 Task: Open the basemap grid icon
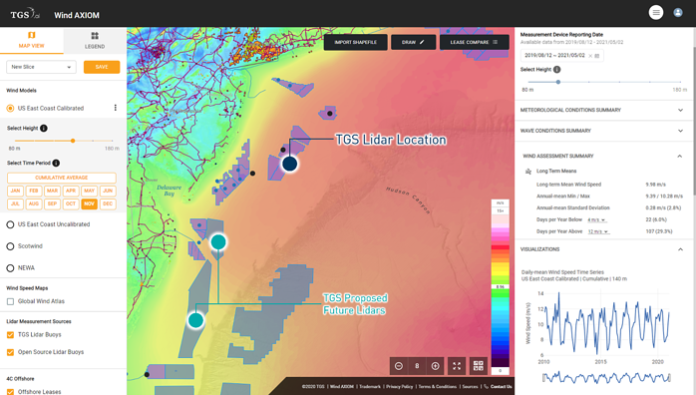(x=478, y=366)
